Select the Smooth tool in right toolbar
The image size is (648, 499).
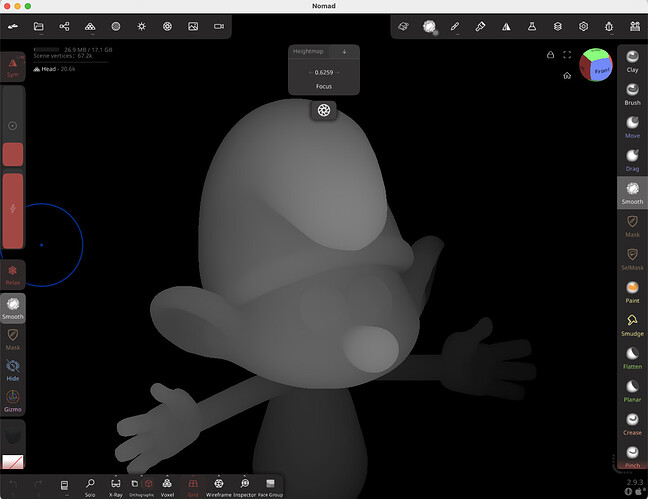pyautogui.click(x=632, y=193)
